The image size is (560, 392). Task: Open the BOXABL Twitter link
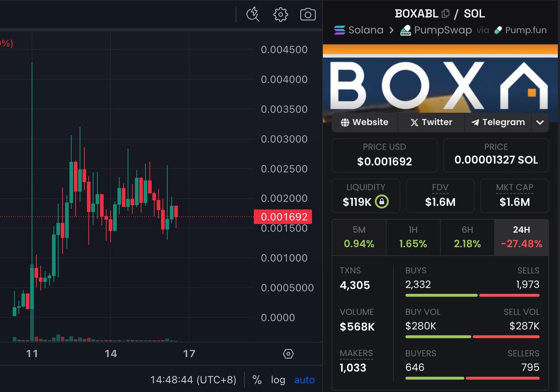coord(431,122)
